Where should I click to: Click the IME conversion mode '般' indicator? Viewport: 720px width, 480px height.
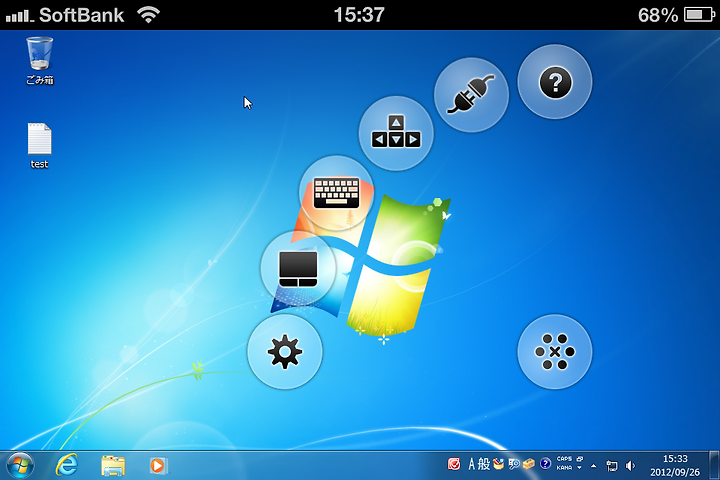[x=484, y=464]
